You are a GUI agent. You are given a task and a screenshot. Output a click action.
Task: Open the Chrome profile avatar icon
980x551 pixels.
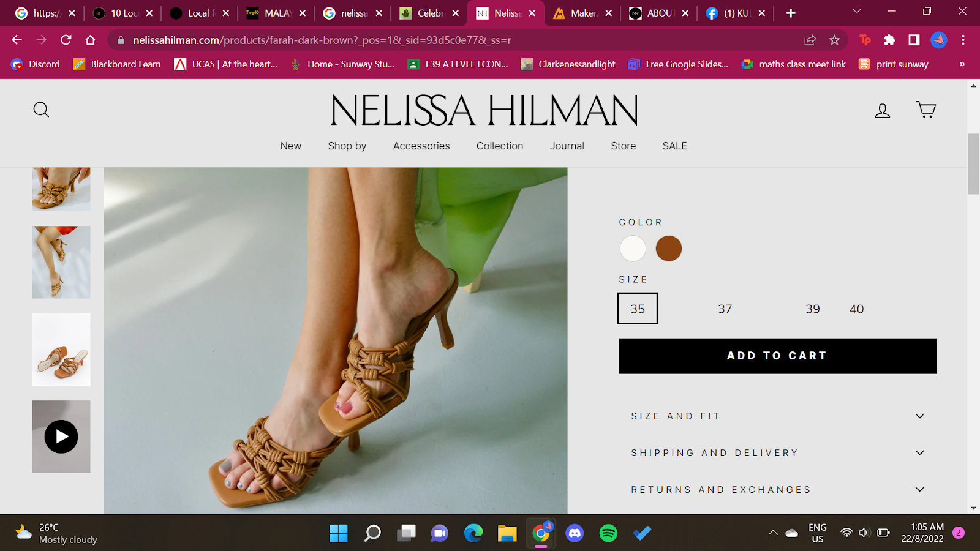[x=939, y=40]
